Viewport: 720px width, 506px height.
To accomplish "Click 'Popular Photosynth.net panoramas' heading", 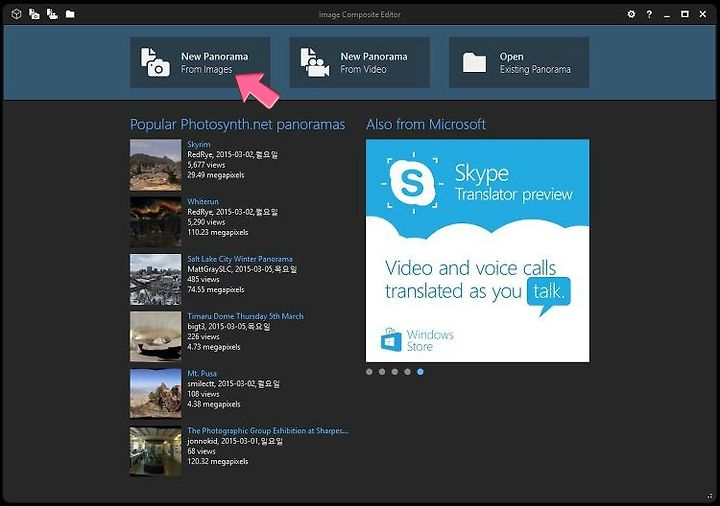I will coord(237,124).
